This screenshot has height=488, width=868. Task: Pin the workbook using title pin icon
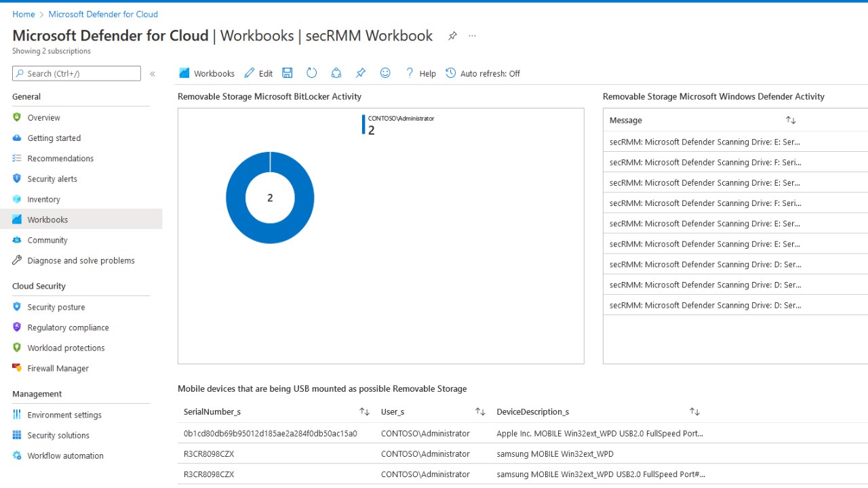point(452,36)
